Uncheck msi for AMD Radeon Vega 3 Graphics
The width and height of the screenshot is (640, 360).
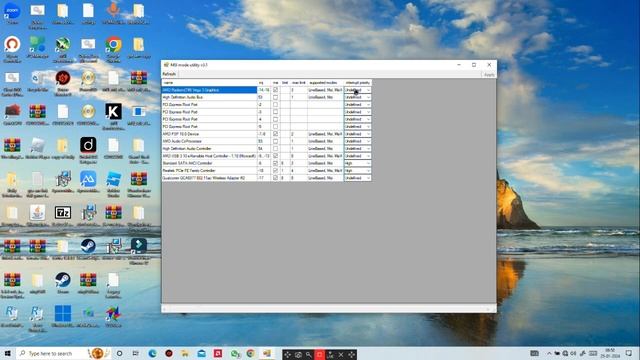click(275, 90)
